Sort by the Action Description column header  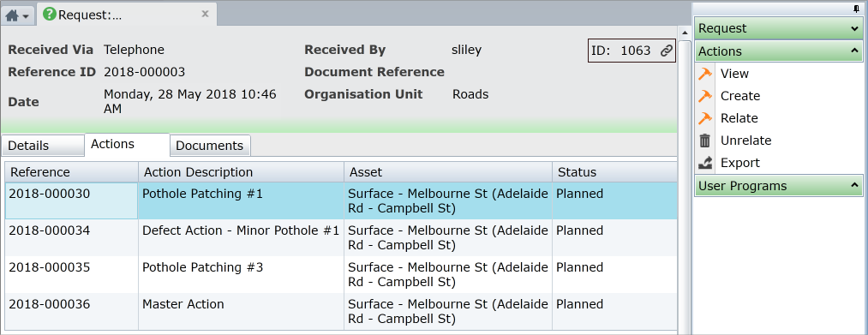(241, 172)
